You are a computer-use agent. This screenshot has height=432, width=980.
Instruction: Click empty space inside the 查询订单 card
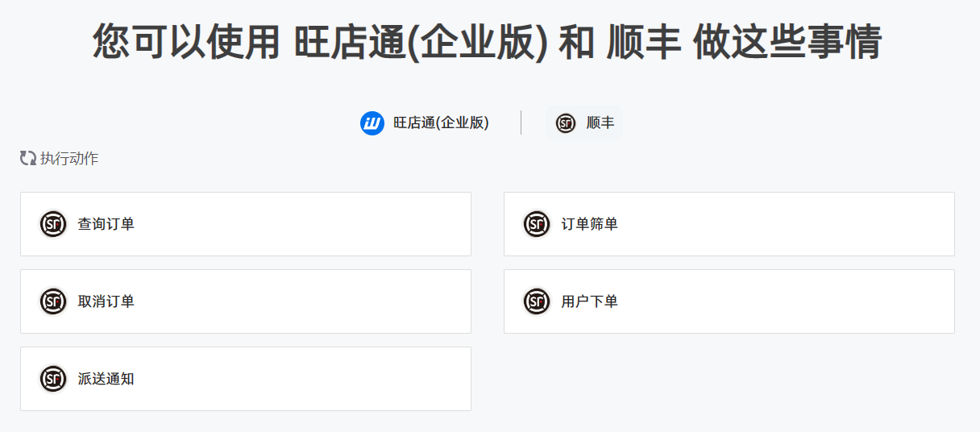tap(306, 224)
